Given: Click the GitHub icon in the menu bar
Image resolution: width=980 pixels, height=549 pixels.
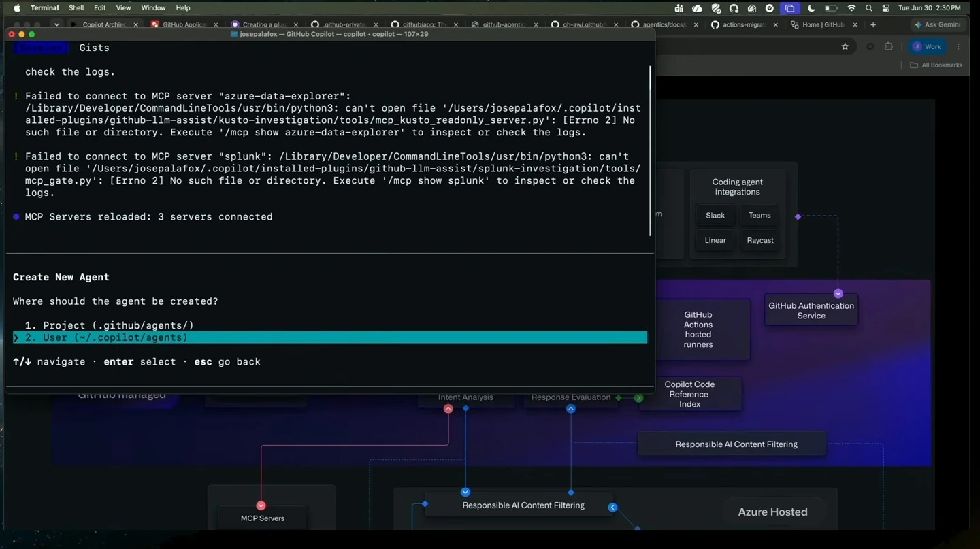Looking at the screenshot, I should point(734,8).
